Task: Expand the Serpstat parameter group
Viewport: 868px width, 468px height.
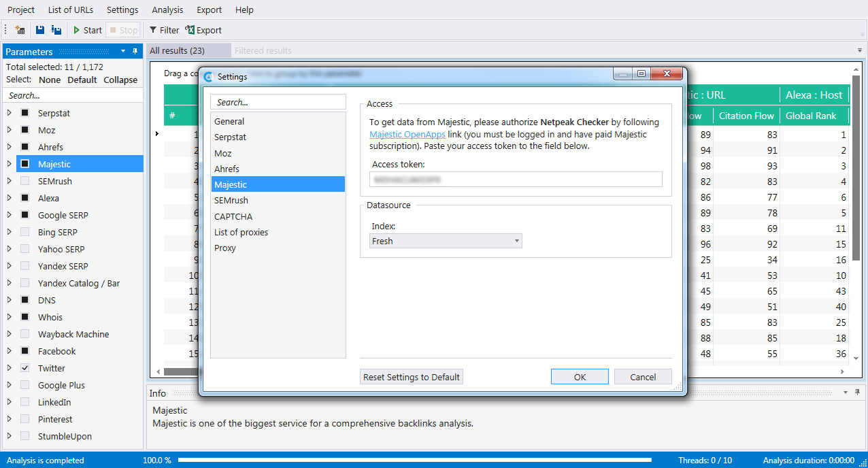Action: (x=10, y=113)
